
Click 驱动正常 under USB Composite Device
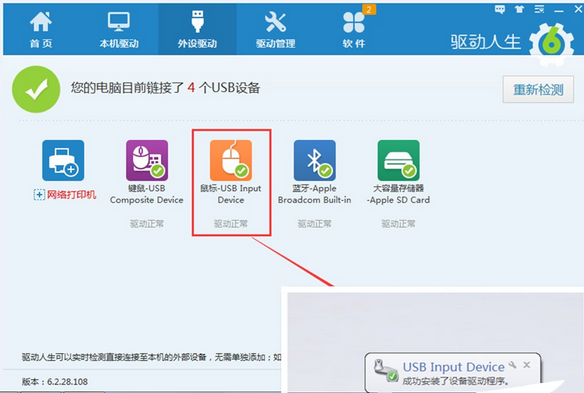[x=147, y=224]
